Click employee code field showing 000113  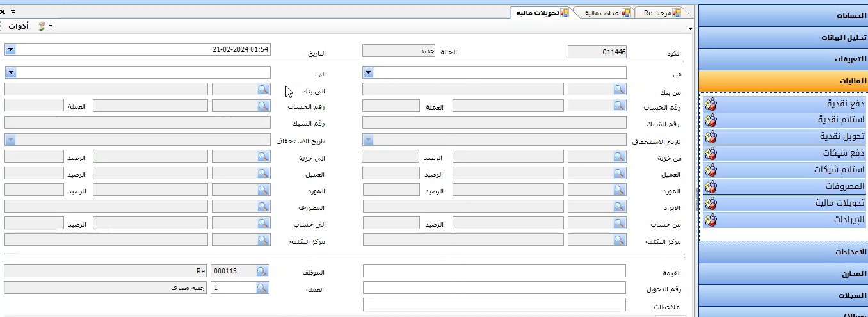coord(234,271)
